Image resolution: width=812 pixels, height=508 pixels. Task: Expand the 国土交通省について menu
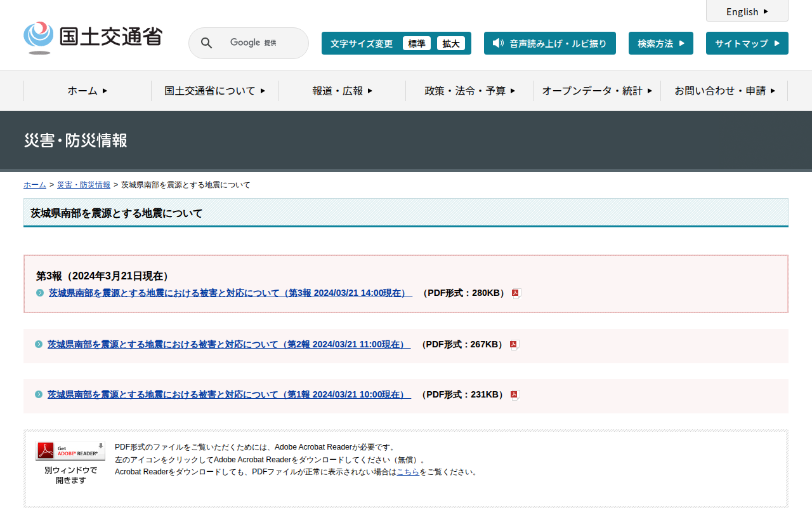[x=214, y=91]
